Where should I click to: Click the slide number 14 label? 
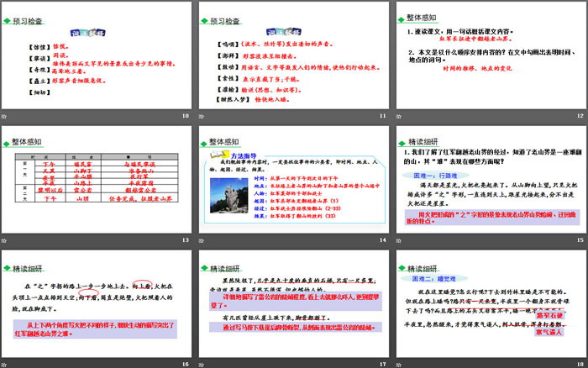tap(382, 240)
